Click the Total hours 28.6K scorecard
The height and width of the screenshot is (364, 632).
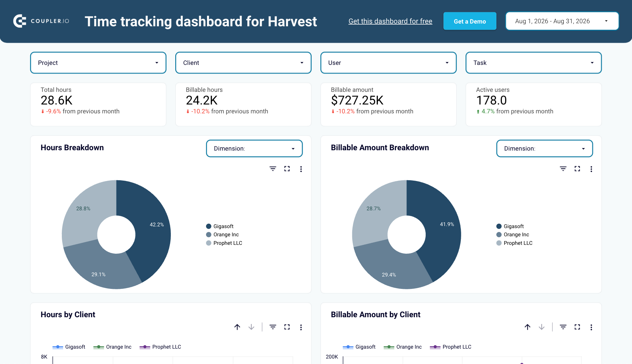tap(98, 104)
